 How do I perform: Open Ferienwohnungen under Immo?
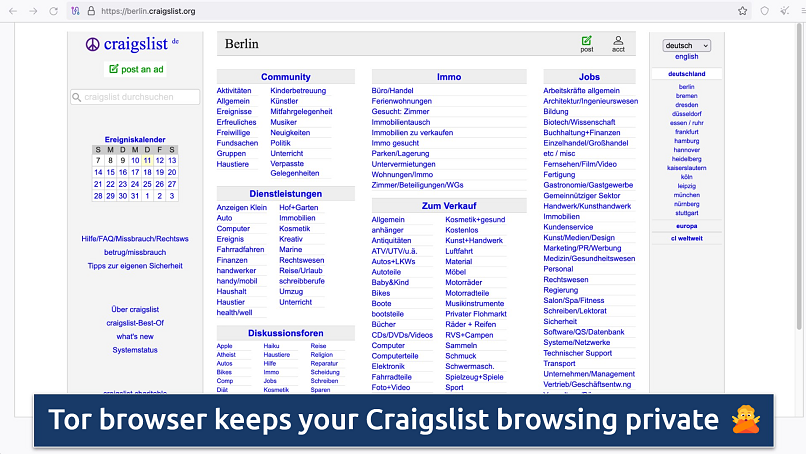(401, 101)
